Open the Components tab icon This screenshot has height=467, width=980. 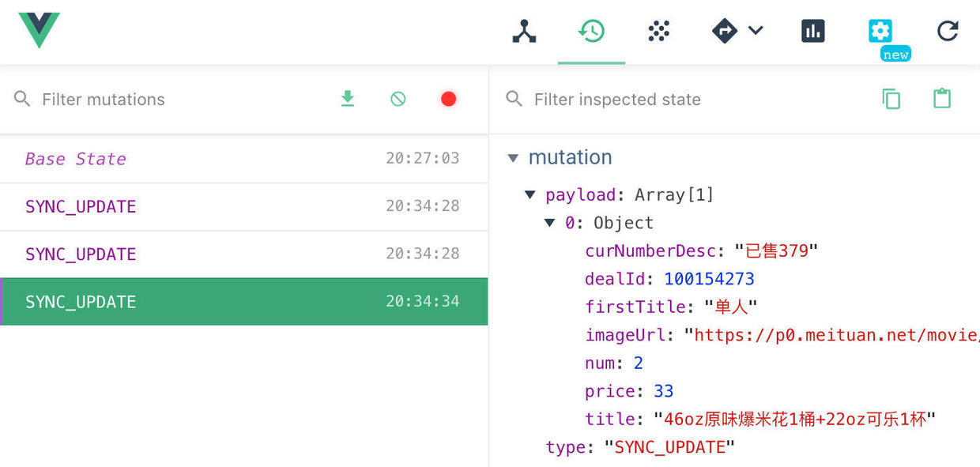tap(524, 32)
